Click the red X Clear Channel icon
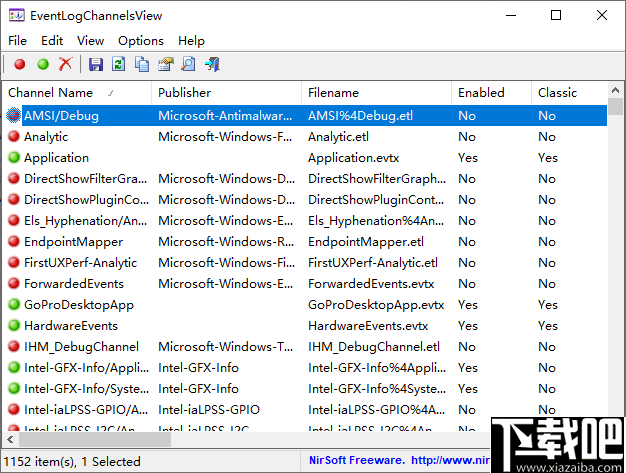Viewport: 626px width, 473px height. (66, 64)
